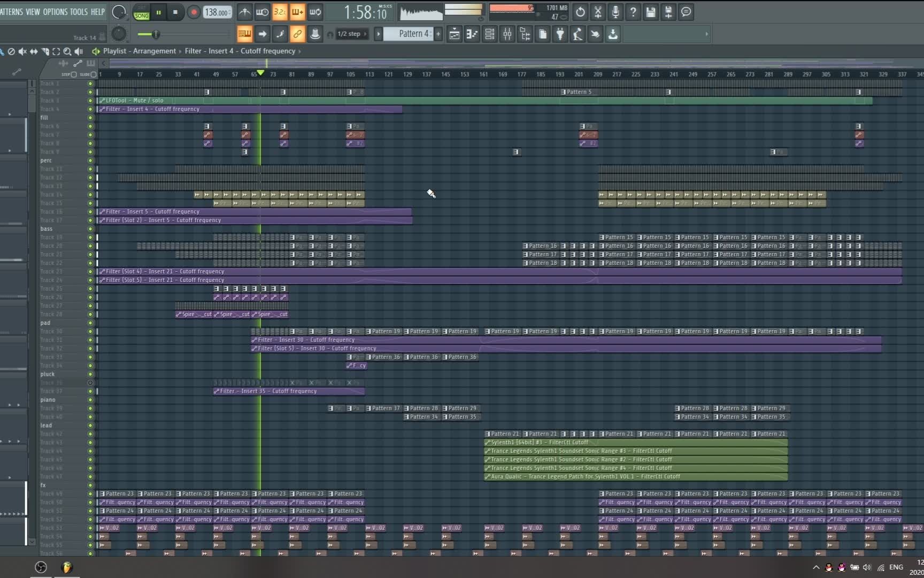Open the help question mark icon

633,12
